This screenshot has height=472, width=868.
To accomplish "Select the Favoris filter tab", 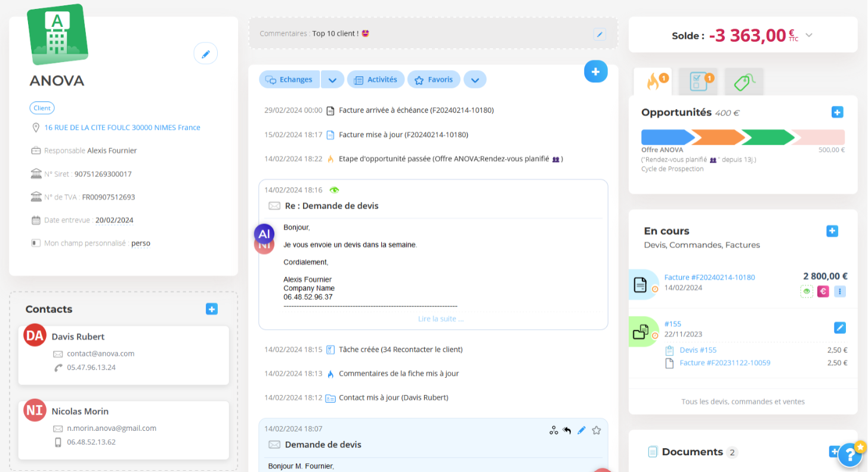I will tap(434, 79).
